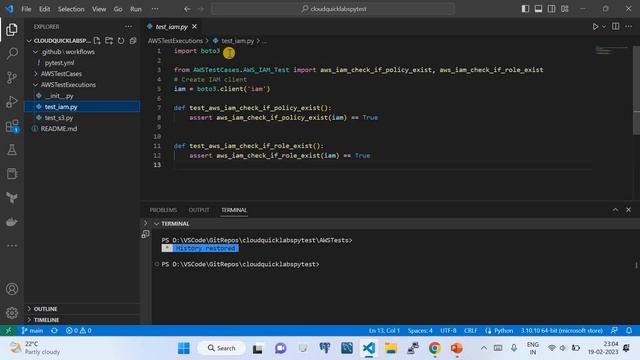Collapse the .github\workflows folder

tap(67, 52)
